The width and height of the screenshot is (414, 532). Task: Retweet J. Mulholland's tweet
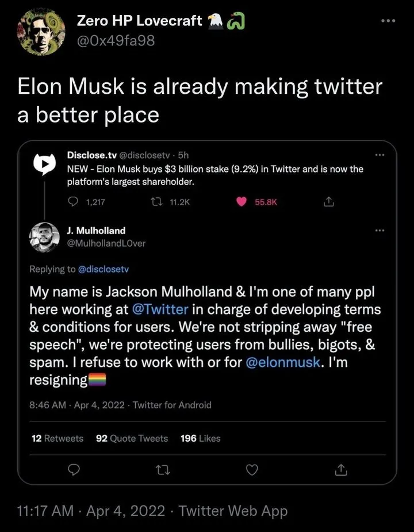click(163, 469)
